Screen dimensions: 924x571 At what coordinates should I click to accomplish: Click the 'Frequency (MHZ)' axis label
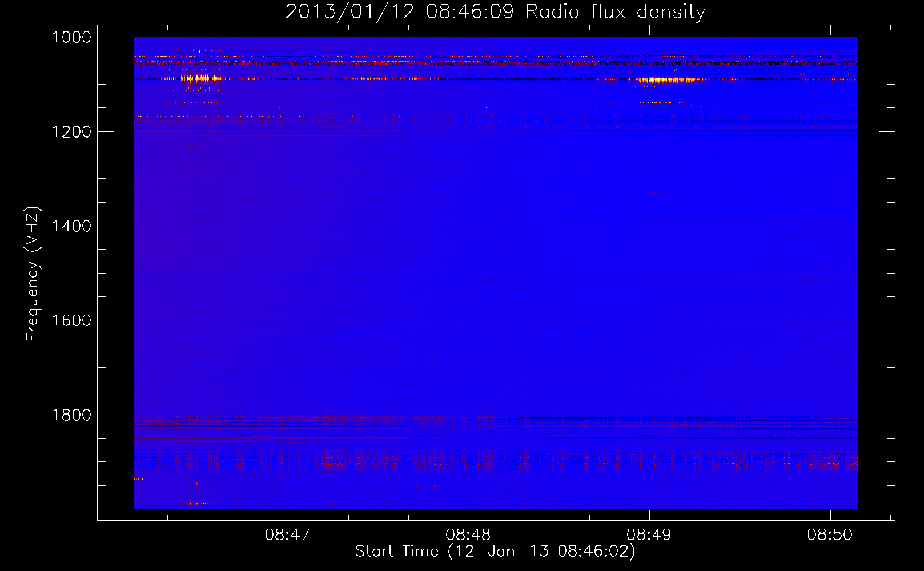(33, 274)
